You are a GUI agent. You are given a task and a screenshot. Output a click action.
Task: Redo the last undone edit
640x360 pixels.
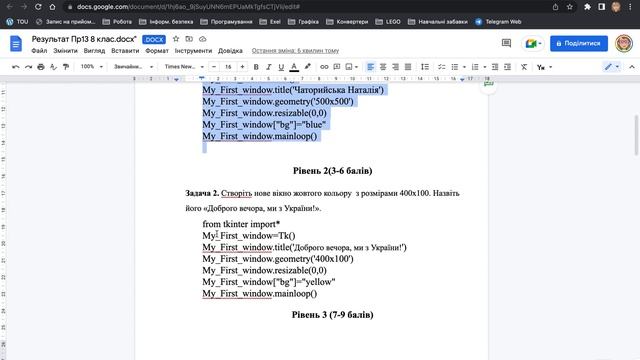tap(28, 67)
